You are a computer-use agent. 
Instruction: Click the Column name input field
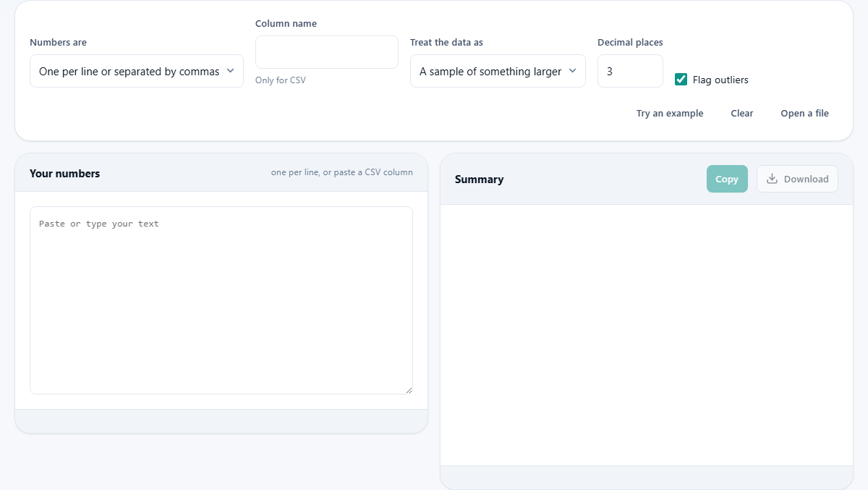point(327,52)
